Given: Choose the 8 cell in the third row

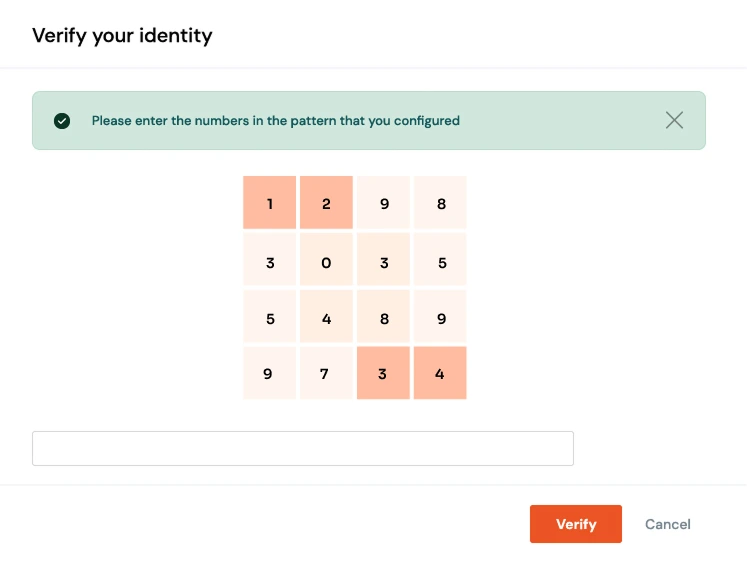Looking at the screenshot, I should (x=383, y=317).
